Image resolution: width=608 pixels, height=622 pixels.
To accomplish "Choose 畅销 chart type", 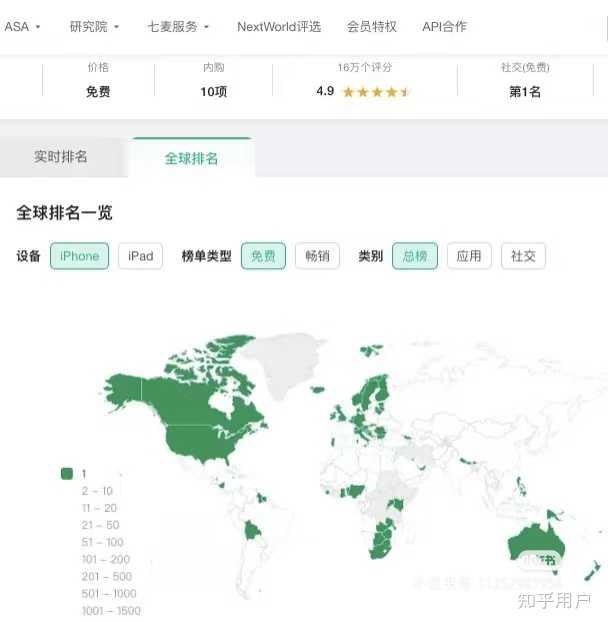I will coord(317,256).
